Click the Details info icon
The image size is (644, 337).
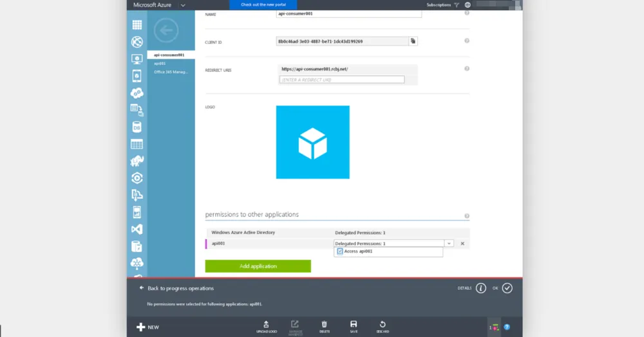tap(481, 288)
